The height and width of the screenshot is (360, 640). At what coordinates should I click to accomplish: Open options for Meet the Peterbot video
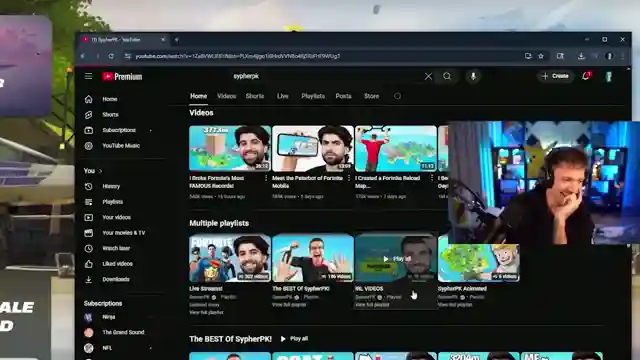click(349, 178)
